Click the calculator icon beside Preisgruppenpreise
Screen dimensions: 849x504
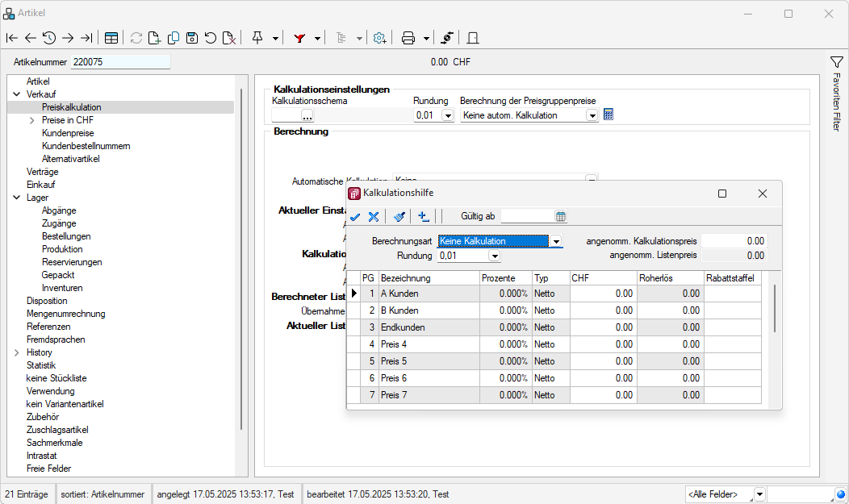(x=609, y=115)
